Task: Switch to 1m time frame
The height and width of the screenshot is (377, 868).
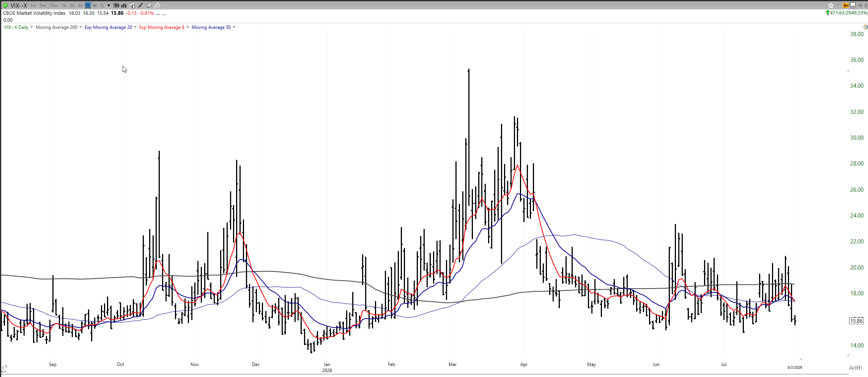Action: pyautogui.click(x=33, y=5)
